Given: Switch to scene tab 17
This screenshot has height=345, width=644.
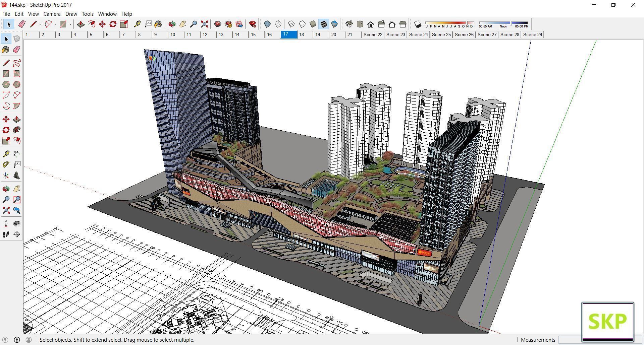Looking at the screenshot, I should [x=289, y=34].
